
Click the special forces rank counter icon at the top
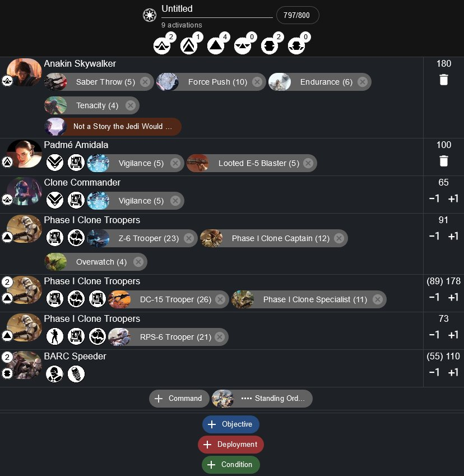coord(243,46)
